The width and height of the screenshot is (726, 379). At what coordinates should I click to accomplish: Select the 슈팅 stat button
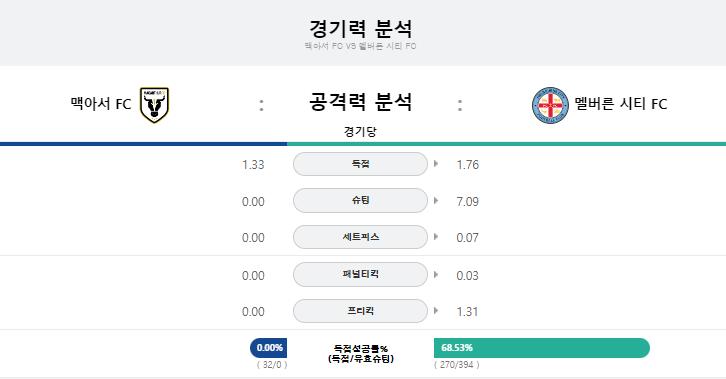(360, 200)
